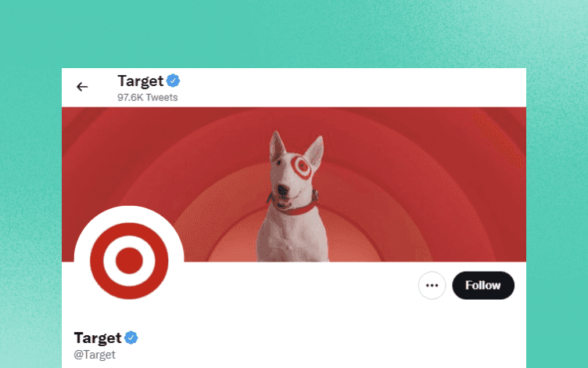Viewport: 588px width, 368px height.
Task: Click the dog's red collar in the banner
Action: coord(294,205)
